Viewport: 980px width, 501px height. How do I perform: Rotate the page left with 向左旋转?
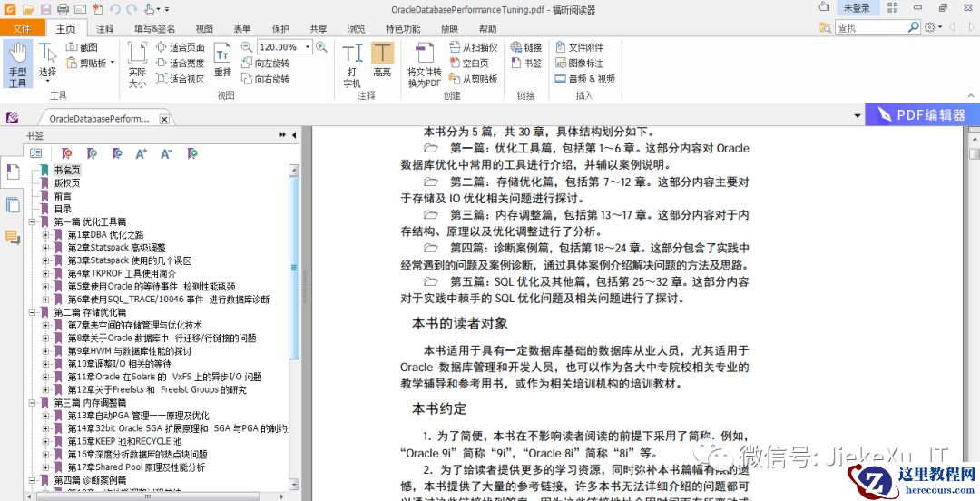[x=266, y=64]
